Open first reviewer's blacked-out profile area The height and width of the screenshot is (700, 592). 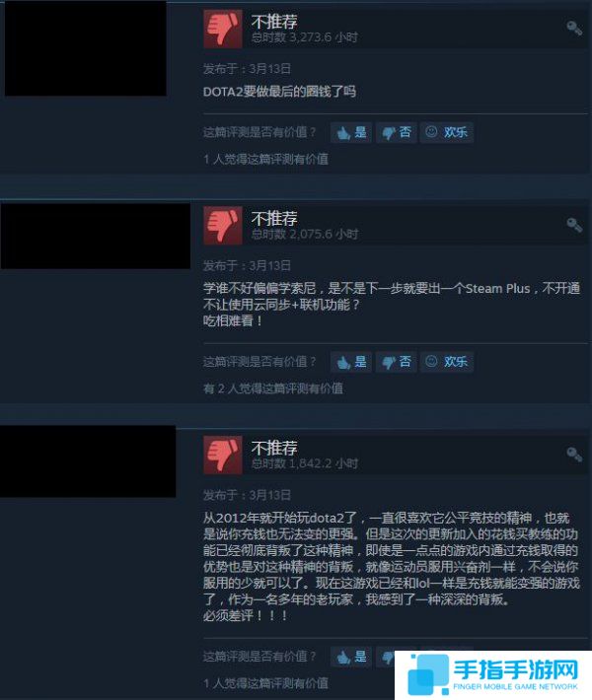point(85,48)
